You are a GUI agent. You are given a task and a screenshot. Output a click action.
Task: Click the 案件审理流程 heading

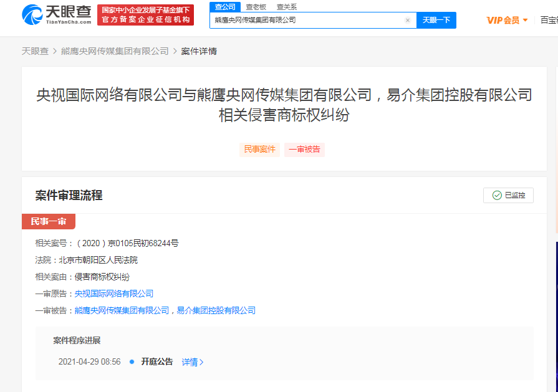click(69, 195)
